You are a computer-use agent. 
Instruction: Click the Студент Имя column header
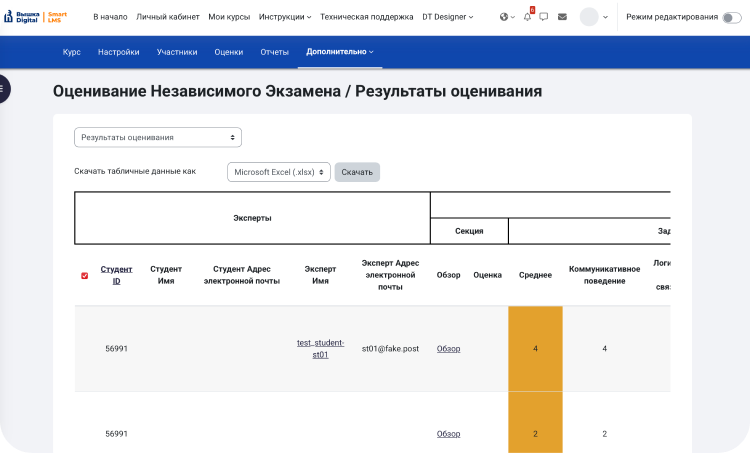[166, 275]
